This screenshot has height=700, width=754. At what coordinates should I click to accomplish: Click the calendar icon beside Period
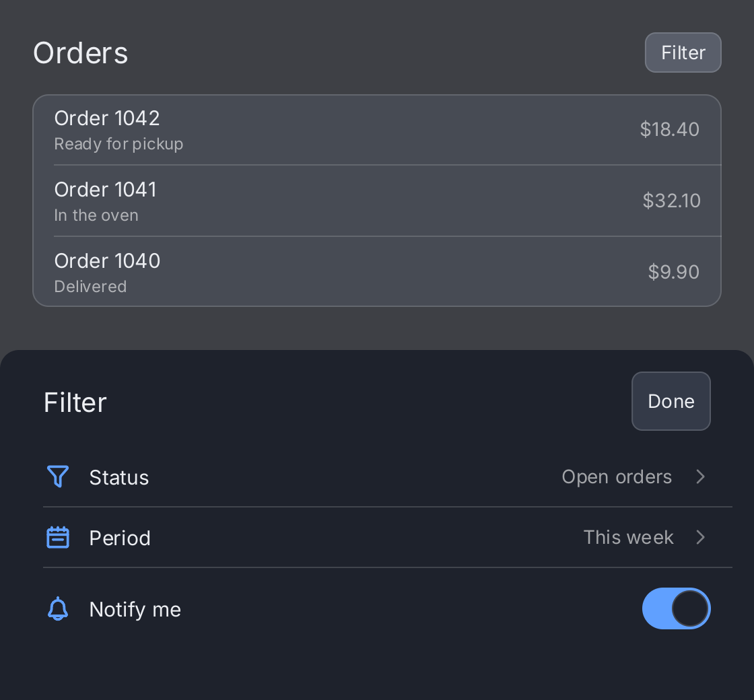click(58, 537)
